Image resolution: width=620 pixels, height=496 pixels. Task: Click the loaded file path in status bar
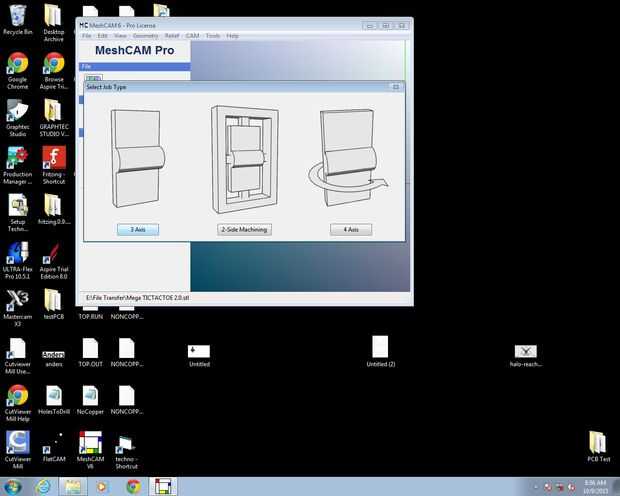[x=138, y=297]
